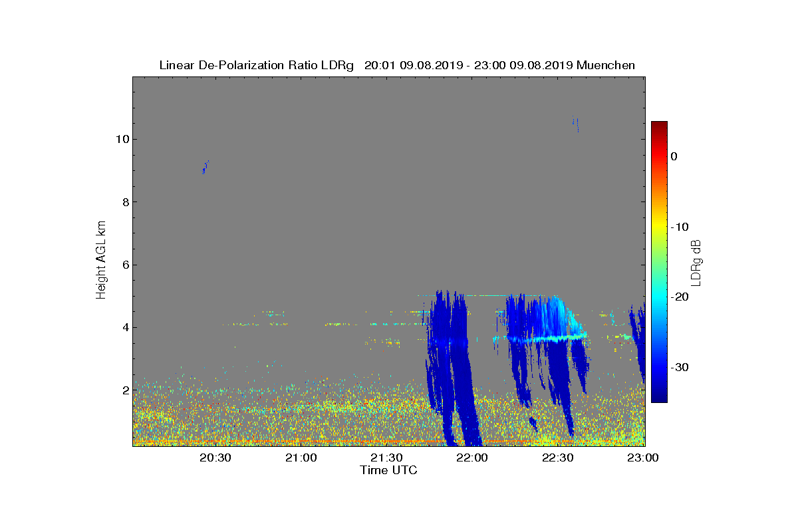Click the dark blue bottom of the colorbar

coord(659,398)
